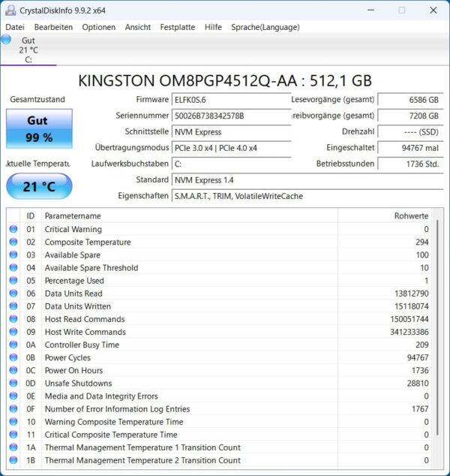Click status orb of Data Units Read row
Image resolution: width=450 pixels, height=476 pixels.
click(13, 293)
